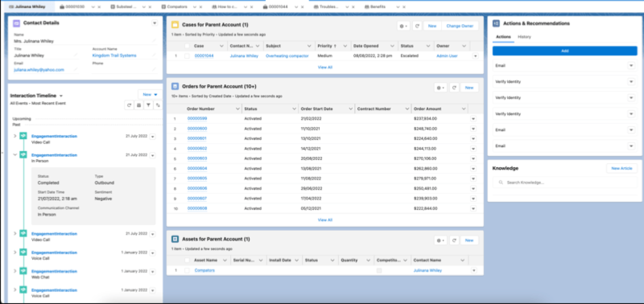Click the Cases for Parent Account folder icon

[x=175, y=25]
